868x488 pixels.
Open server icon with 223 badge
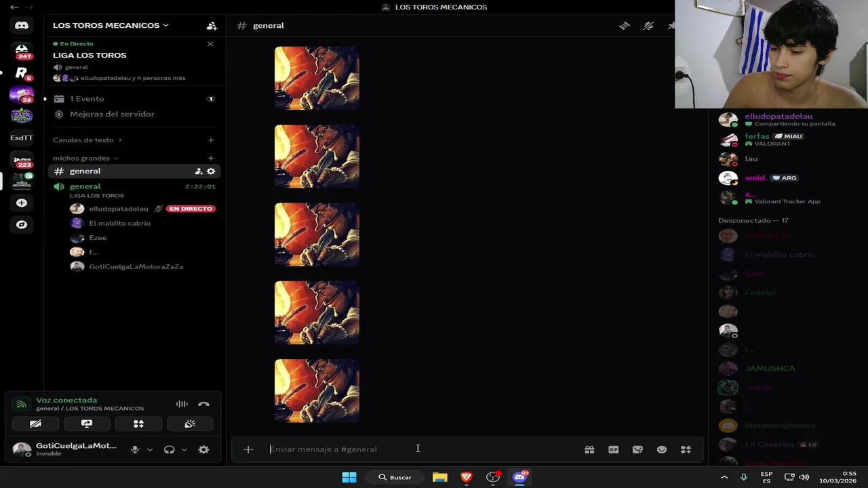pos(22,159)
